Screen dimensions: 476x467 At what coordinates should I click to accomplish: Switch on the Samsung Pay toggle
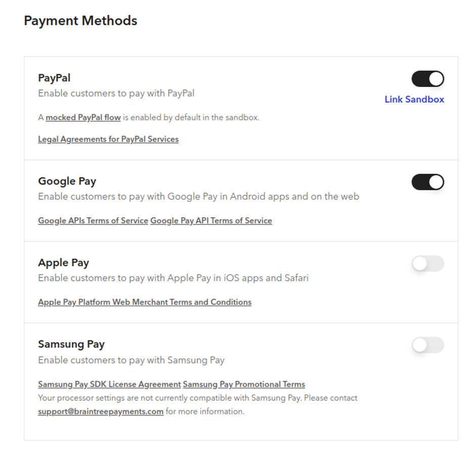point(427,345)
